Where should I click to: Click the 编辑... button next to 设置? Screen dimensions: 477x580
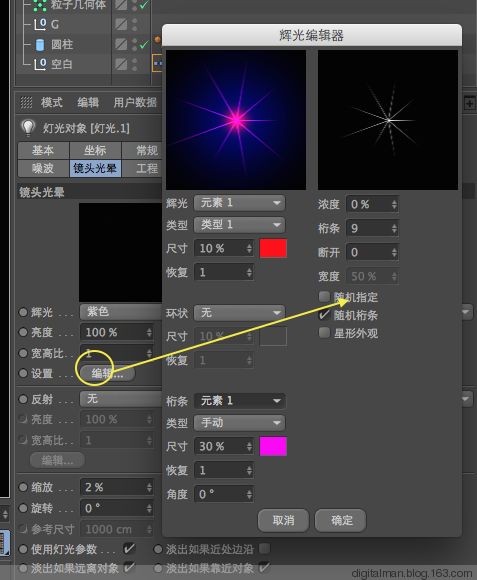click(107, 374)
